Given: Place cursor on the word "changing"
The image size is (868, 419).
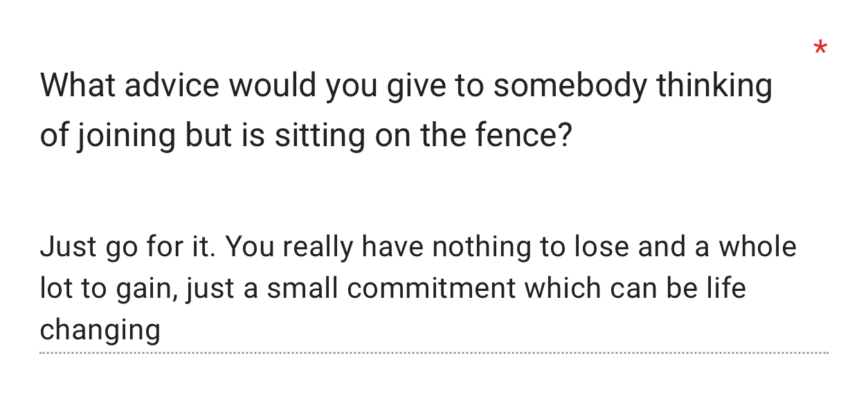Looking at the screenshot, I should coord(100,330).
